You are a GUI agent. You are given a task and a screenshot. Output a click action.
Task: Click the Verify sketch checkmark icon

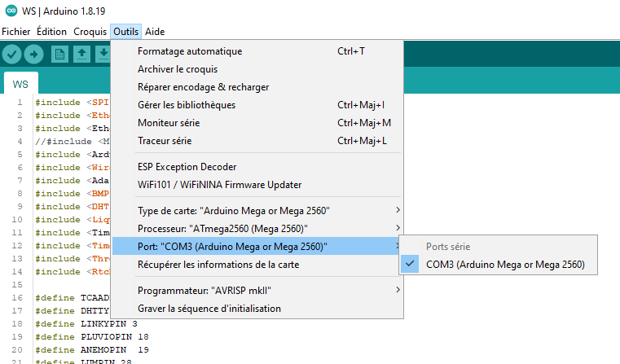(x=12, y=55)
